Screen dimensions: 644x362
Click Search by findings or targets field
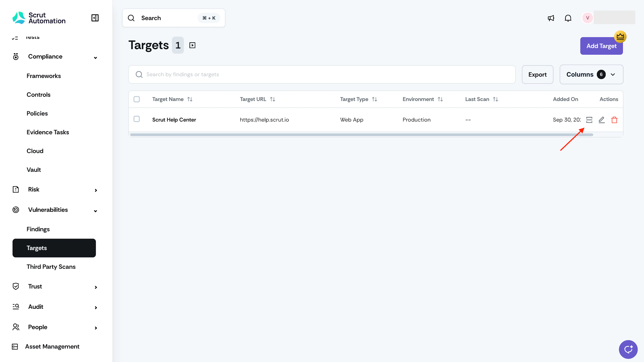click(x=322, y=74)
